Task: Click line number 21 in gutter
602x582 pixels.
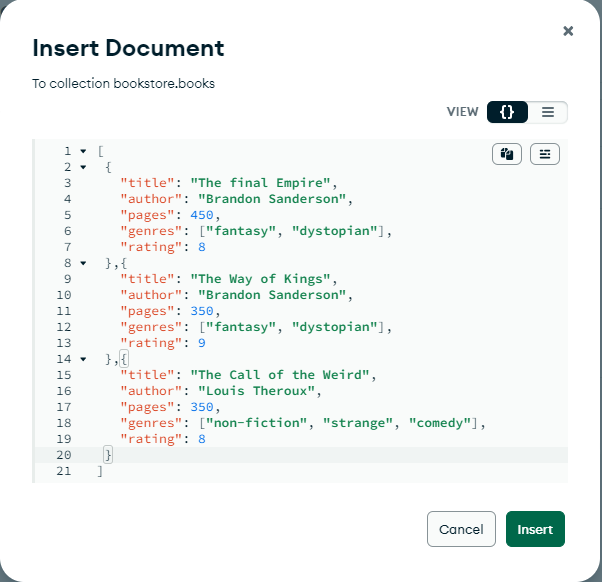Action: 64,471
